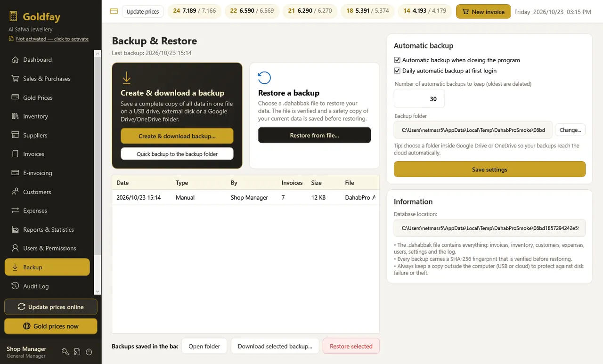The width and height of the screenshot is (603, 364).
Task: Save settings for automatic backup
Action: 489,170
